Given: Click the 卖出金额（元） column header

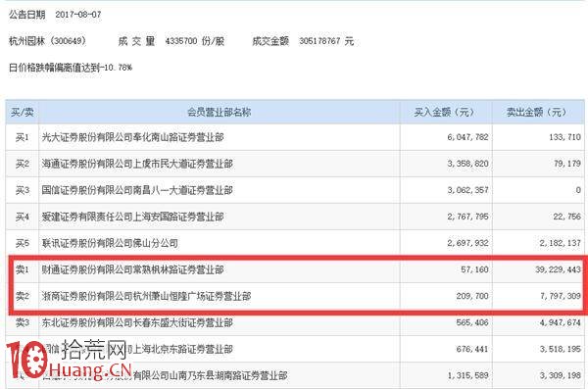Looking at the screenshot, I should (537, 112).
